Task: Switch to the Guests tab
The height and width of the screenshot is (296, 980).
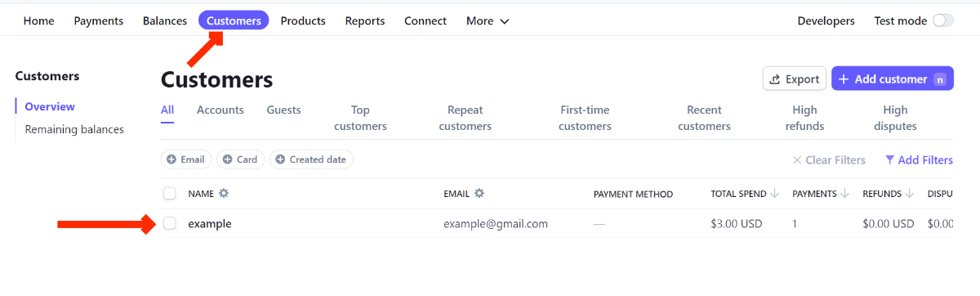Action: click(284, 110)
